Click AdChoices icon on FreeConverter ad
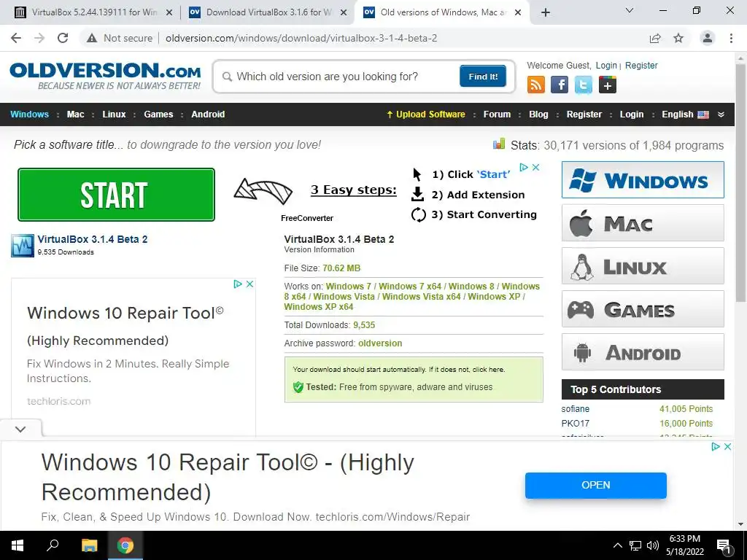747x560 pixels. (x=524, y=167)
